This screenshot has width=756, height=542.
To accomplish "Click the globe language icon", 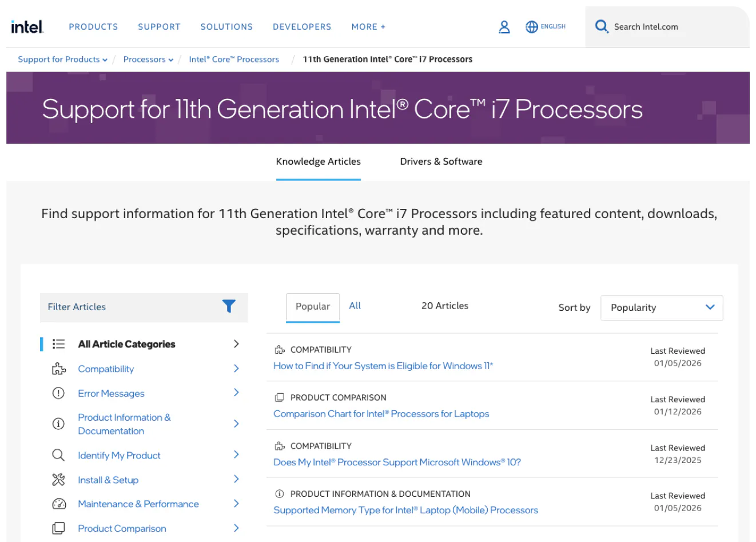I will pos(532,27).
